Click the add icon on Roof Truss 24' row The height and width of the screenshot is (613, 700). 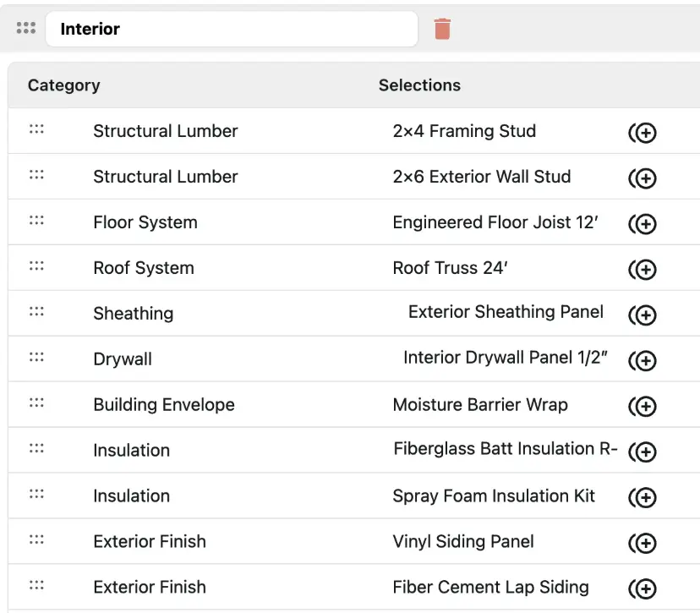[x=643, y=270]
